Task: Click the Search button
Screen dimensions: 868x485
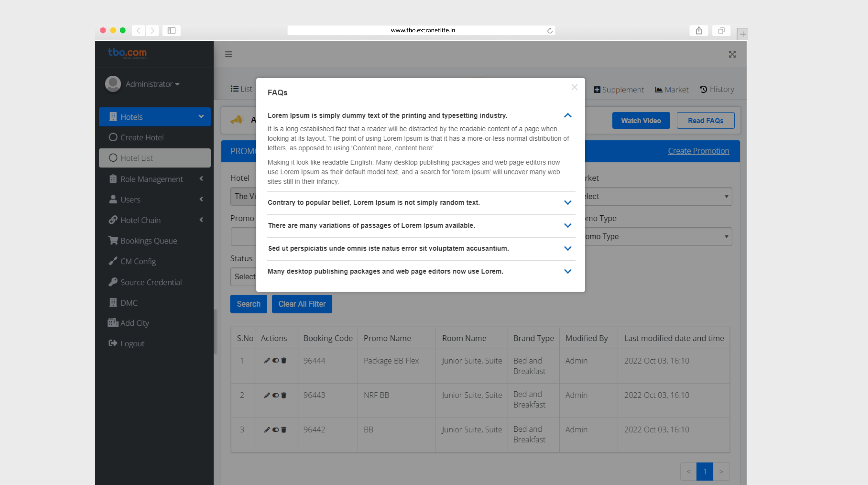Action: (249, 304)
